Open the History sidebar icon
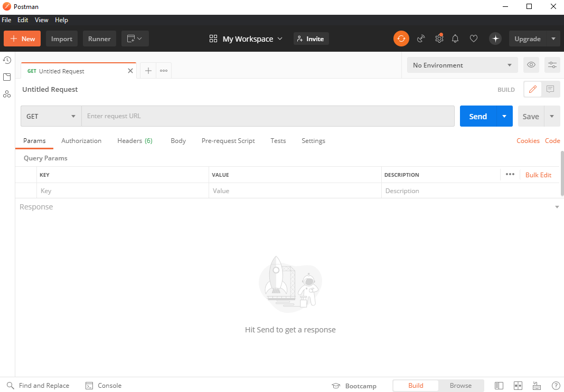The height and width of the screenshot is (392, 564). click(x=7, y=60)
